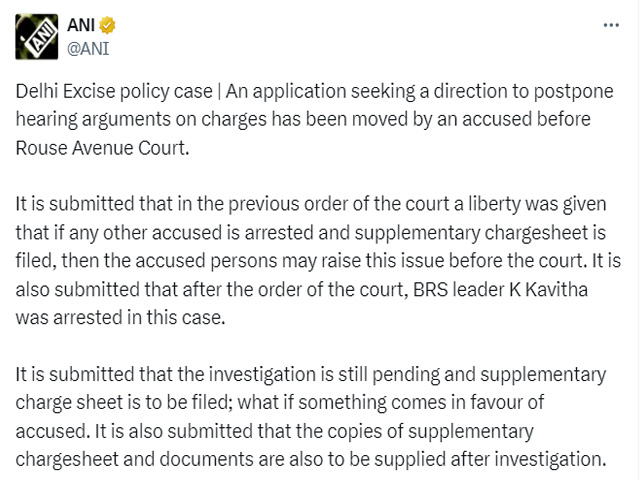Screen dimensions: 640x480
Task: Click the line "was arrested in this case."
Action: point(120,318)
